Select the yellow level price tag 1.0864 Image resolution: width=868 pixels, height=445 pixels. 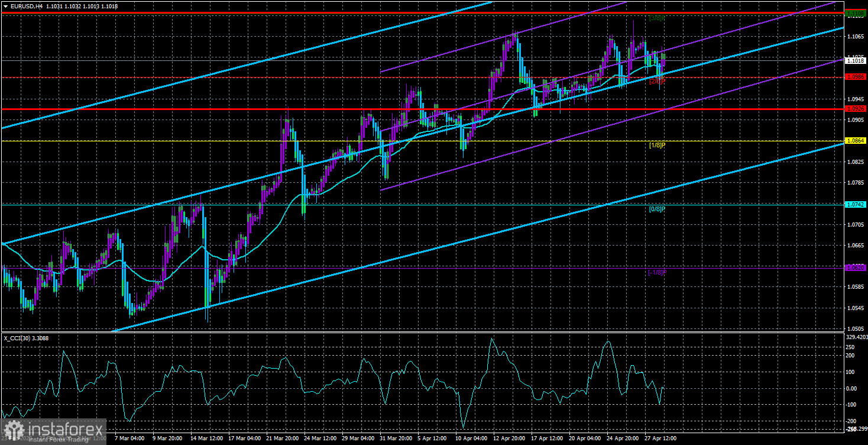click(x=856, y=141)
